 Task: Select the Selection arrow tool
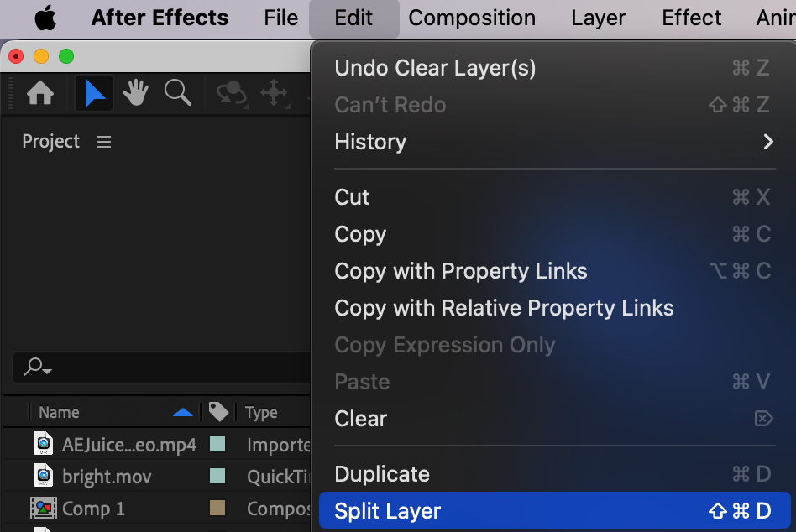tap(94, 93)
